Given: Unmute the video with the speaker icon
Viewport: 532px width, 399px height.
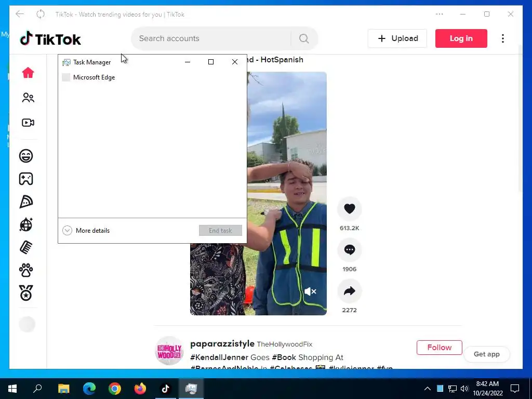Looking at the screenshot, I should tap(310, 291).
